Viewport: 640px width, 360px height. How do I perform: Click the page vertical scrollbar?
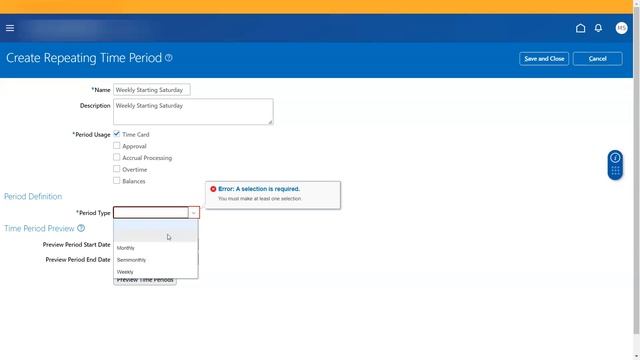(x=636, y=171)
